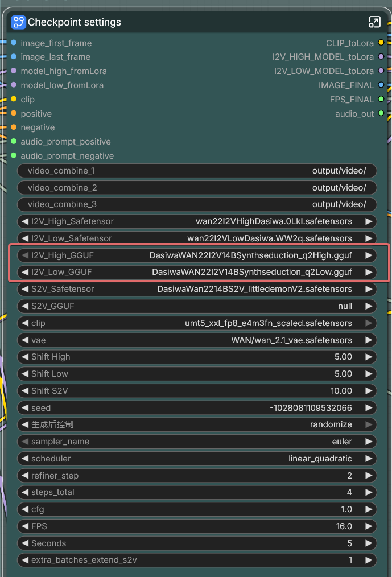
Task: Click the audio_prompt_positive input port dot
Action: tap(14, 142)
